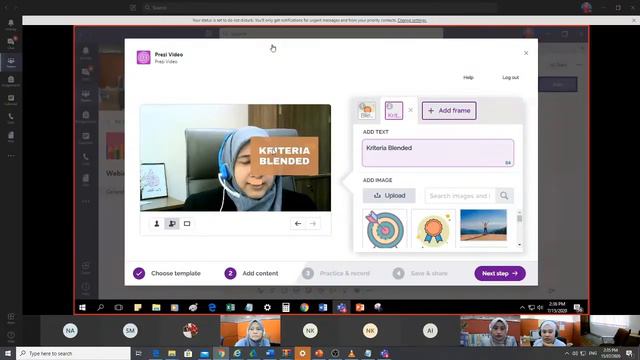Image resolution: width=640 pixels, height=360 pixels.
Task: Expand hidden tray icons in shared screen's taskbar
Action: (522, 307)
